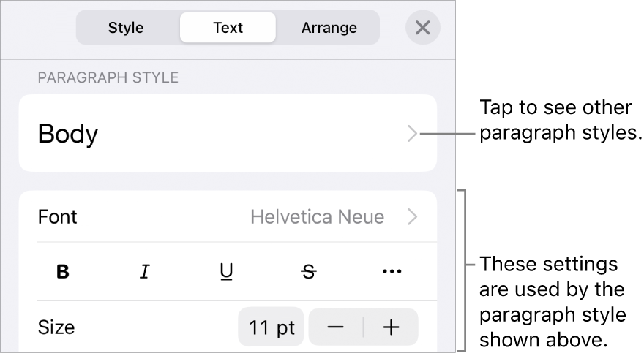Apply strikethrough to the text
644x356 pixels.
pyautogui.click(x=309, y=272)
